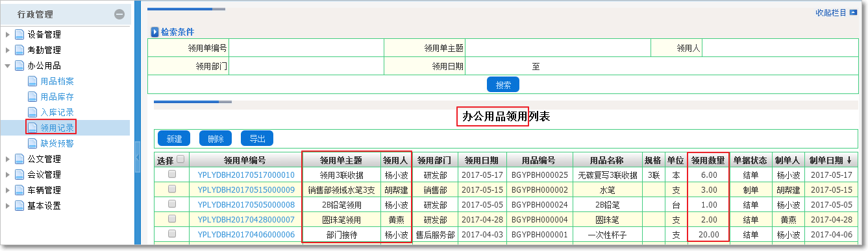The image size is (868, 251).
Task: Click the 领用数量 cell 20.00
Action: (708, 235)
